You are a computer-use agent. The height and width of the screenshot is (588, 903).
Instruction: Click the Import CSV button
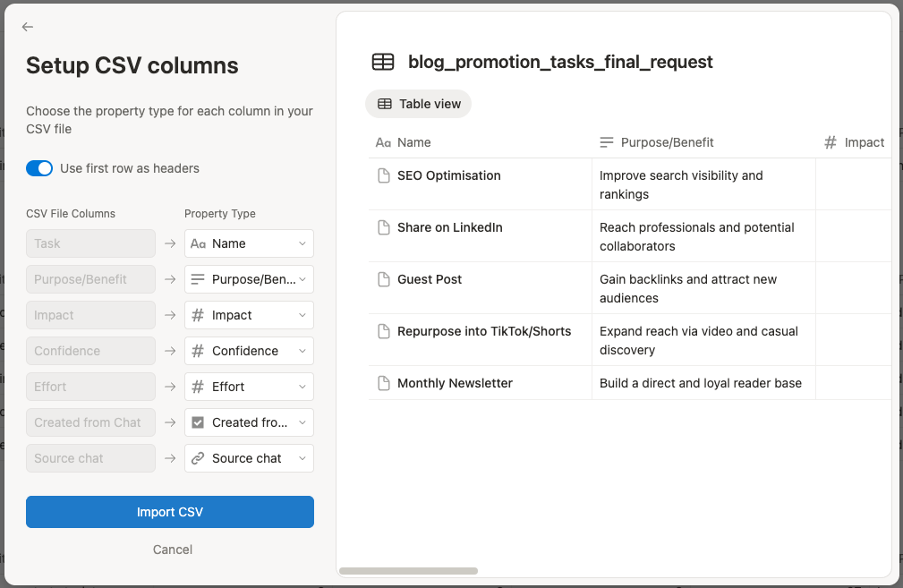click(169, 512)
